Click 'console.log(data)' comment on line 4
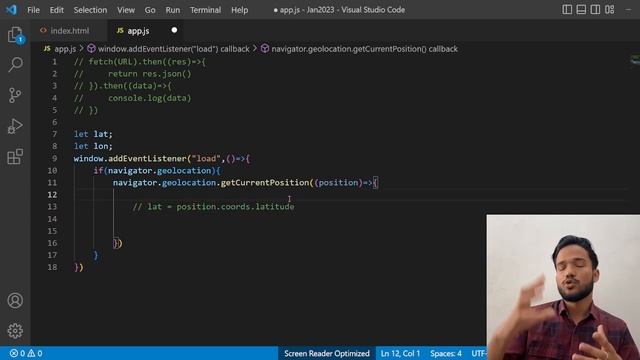The width and height of the screenshot is (640, 360). click(149, 98)
